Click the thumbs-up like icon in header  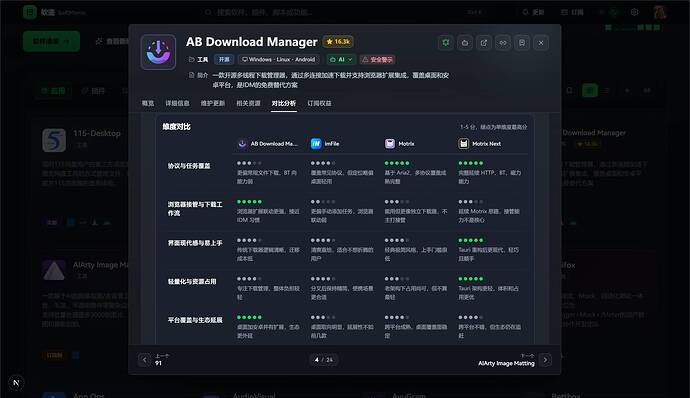pyautogui.click(x=465, y=43)
